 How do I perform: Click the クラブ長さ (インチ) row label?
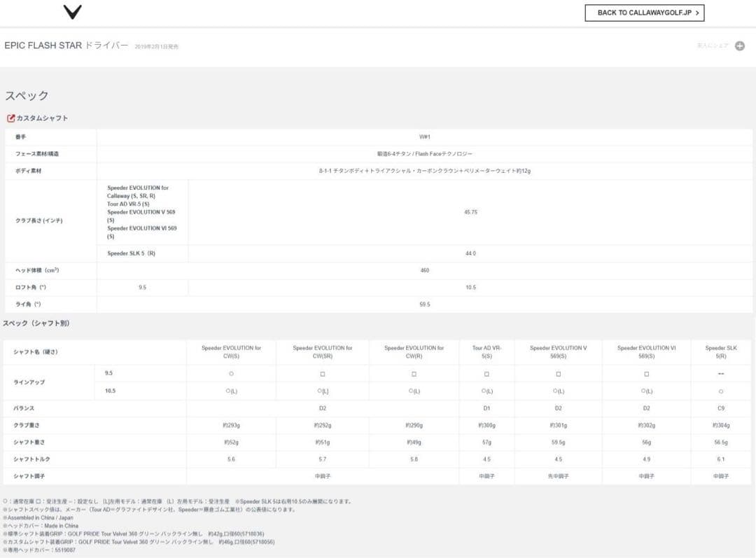(39, 221)
